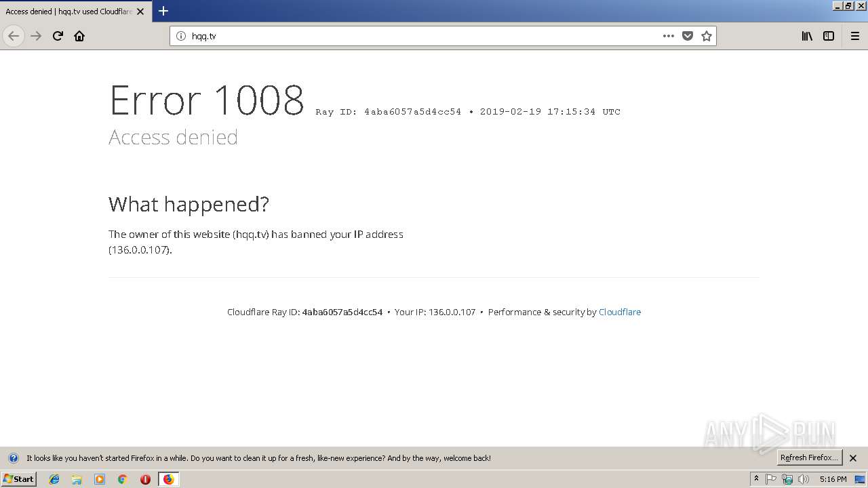The height and width of the screenshot is (488, 868).
Task: Open the network tray icon
Action: 787,479
